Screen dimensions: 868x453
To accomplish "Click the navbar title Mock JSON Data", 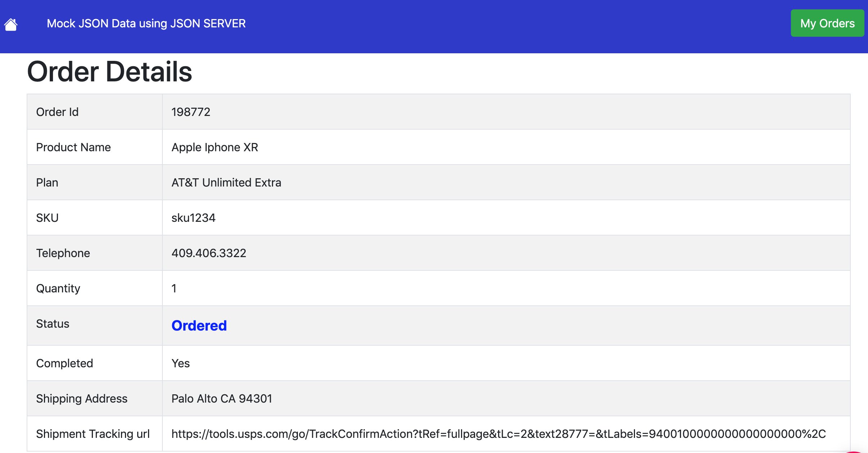I will pyautogui.click(x=146, y=23).
